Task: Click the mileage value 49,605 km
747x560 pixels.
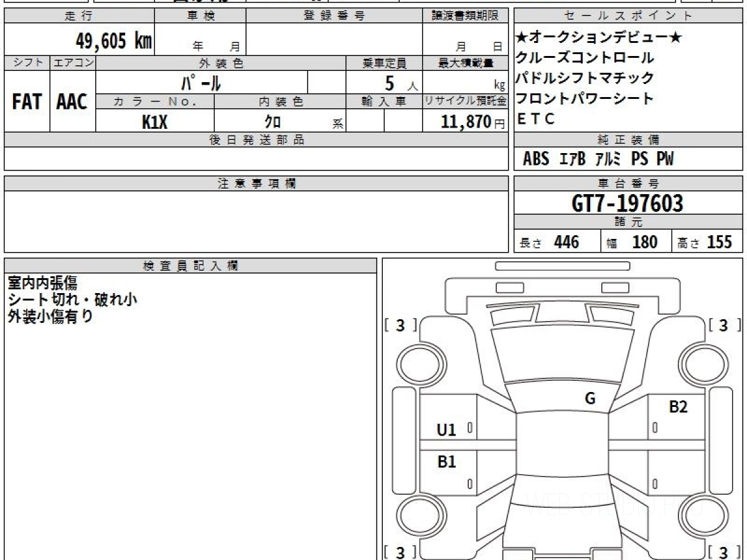Action: click(113, 42)
